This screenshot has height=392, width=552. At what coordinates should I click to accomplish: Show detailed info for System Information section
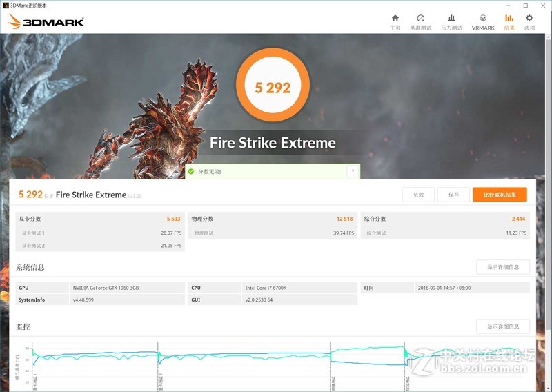point(503,267)
